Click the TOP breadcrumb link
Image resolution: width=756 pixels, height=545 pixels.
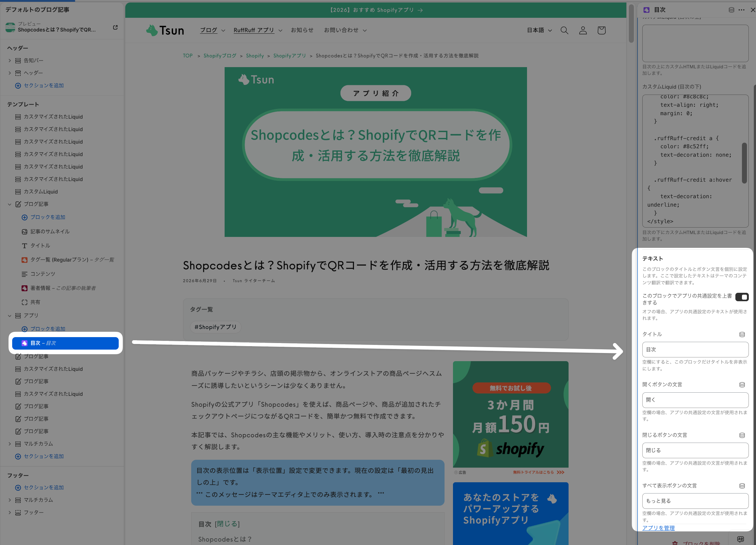click(x=188, y=56)
